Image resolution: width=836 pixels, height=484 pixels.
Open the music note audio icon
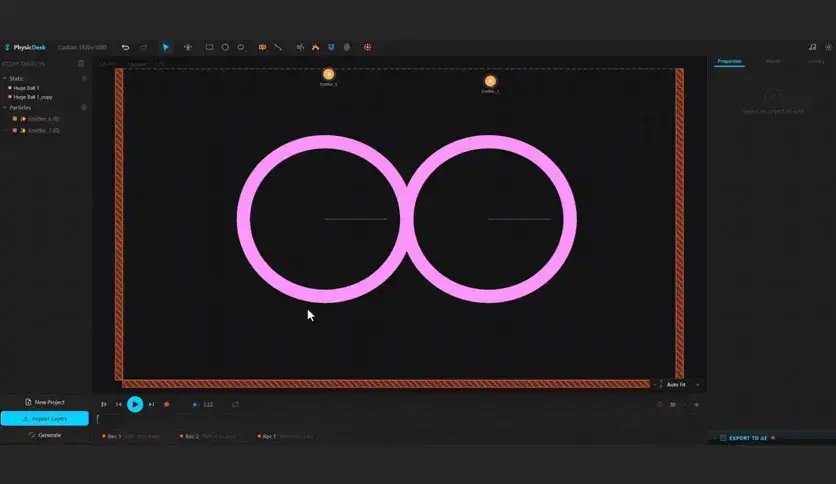812,47
